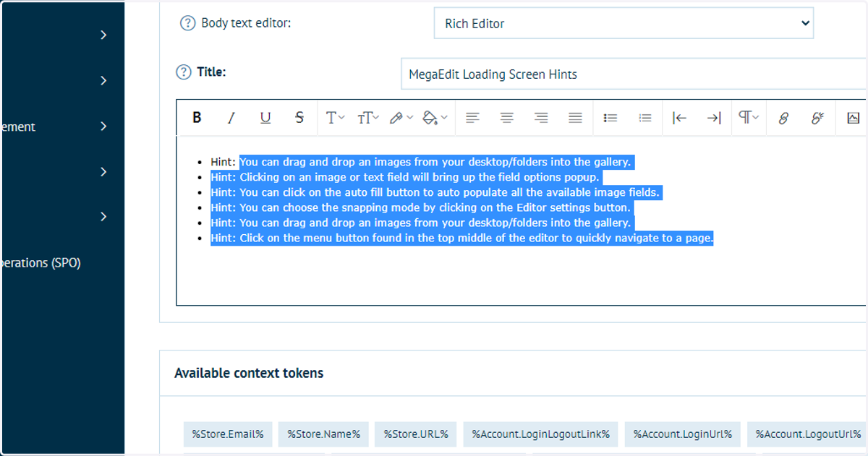Increase the indent with the indent icon
The image size is (868, 456).
714,118
